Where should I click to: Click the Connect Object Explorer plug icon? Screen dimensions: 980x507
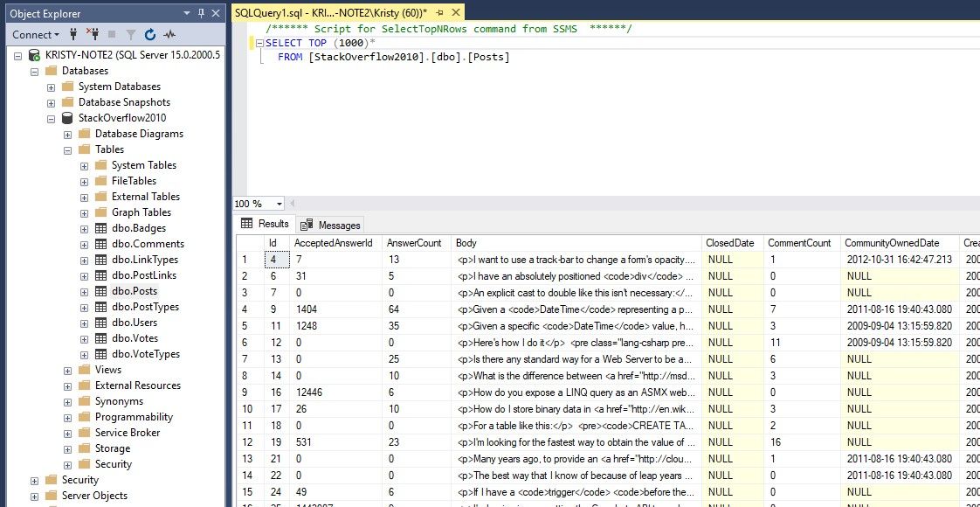click(74, 35)
